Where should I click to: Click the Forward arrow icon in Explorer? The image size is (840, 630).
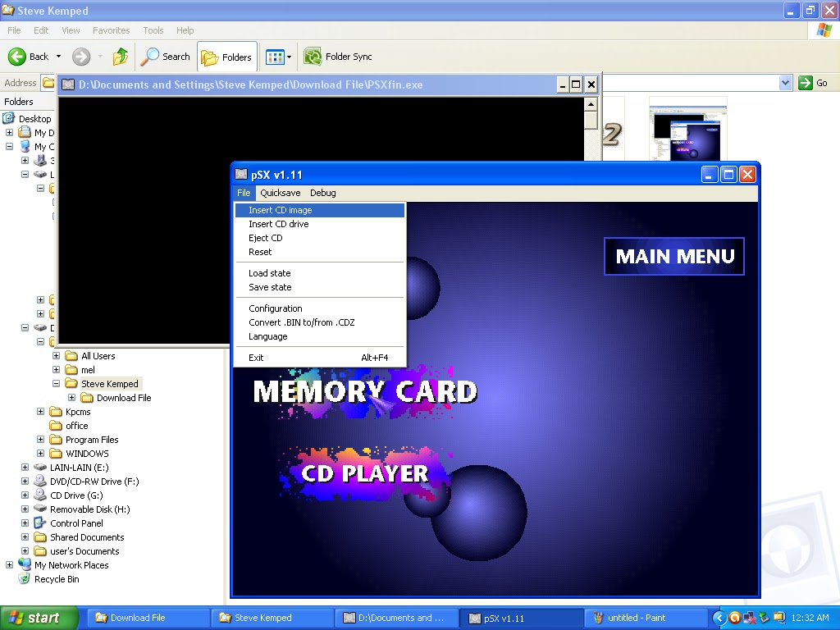(81, 57)
